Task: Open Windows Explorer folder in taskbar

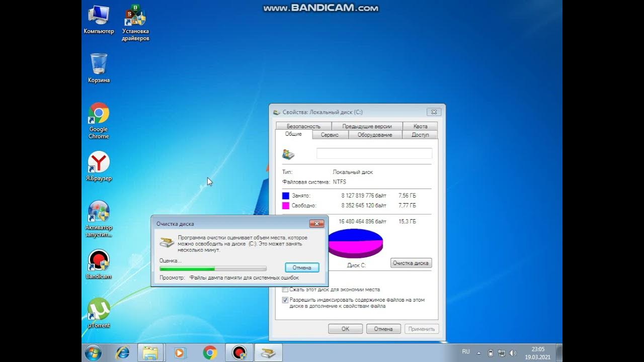Action: pos(150,353)
